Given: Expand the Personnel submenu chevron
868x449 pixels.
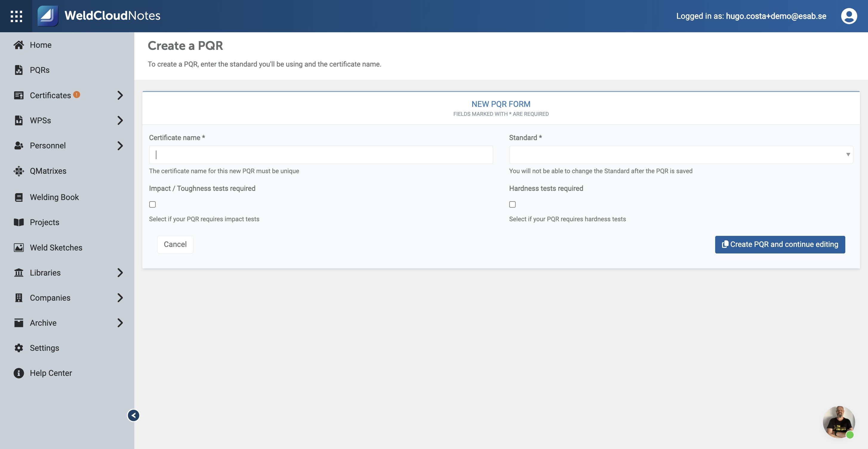Looking at the screenshot, I should (x=120, y=146).
